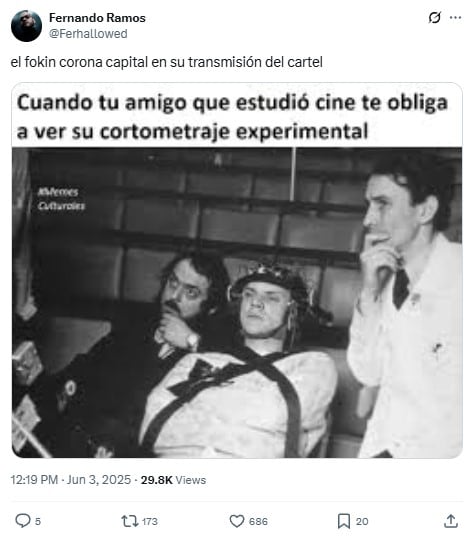Open Fernando Ramos display name link
This screenshot has height=537, width=476.
point(97,18)
